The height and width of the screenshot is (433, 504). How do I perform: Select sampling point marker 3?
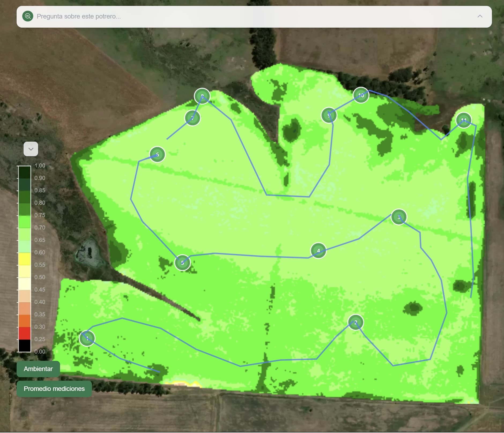[399, 217]
